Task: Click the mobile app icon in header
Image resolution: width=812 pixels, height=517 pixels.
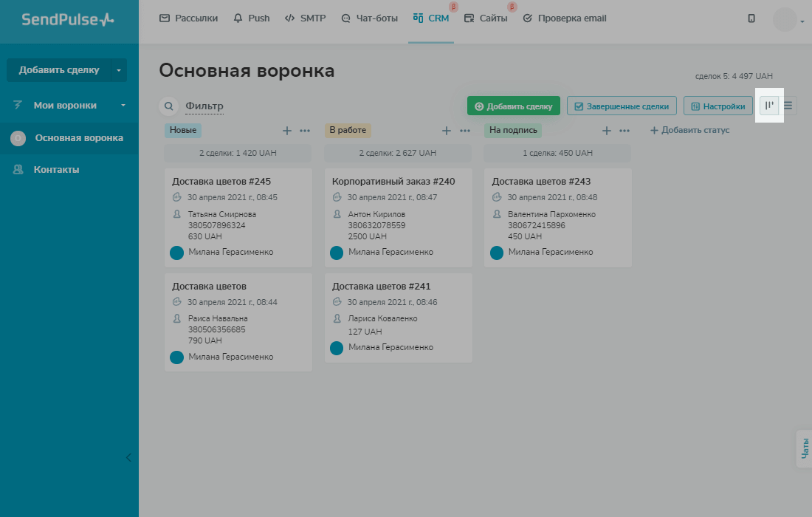Action: coord(751,18)
